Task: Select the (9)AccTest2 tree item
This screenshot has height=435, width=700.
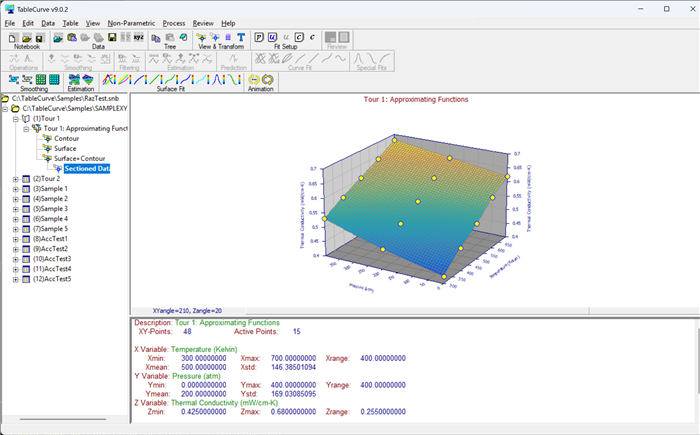Action: click(50, 249)
